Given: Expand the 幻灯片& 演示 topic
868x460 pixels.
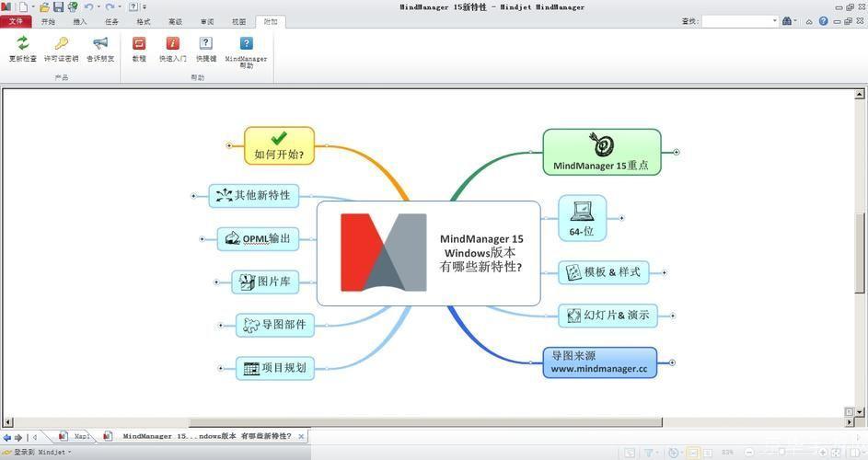Looking at the screenshot, I should click(673, 316).
